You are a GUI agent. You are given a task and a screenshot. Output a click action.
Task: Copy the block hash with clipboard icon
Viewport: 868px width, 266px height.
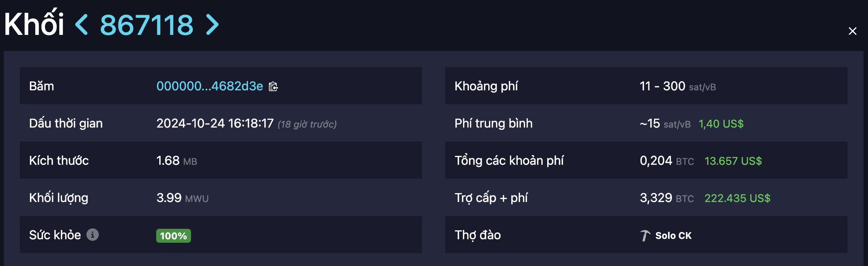coord(274,86)
